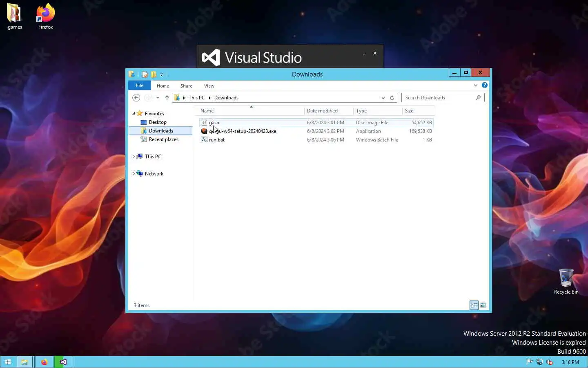Screen dimensions: 588x368
Task: Click the 6/8/2024 3:02 PM date cell
Action: (x=325, y=131)
